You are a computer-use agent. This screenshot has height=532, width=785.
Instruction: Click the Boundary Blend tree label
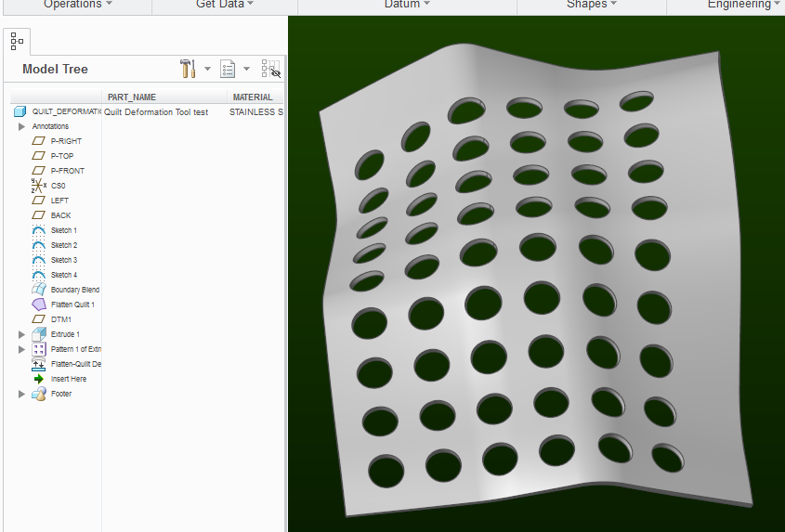click(75, 290)
